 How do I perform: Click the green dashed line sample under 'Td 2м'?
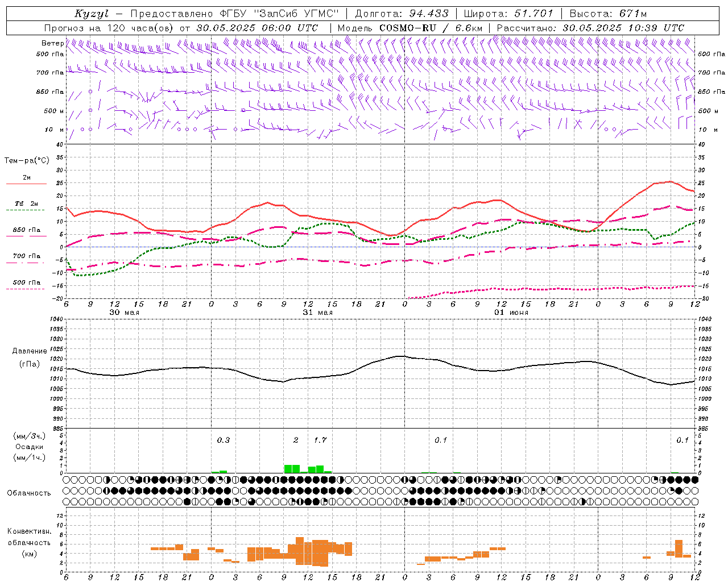26,210
